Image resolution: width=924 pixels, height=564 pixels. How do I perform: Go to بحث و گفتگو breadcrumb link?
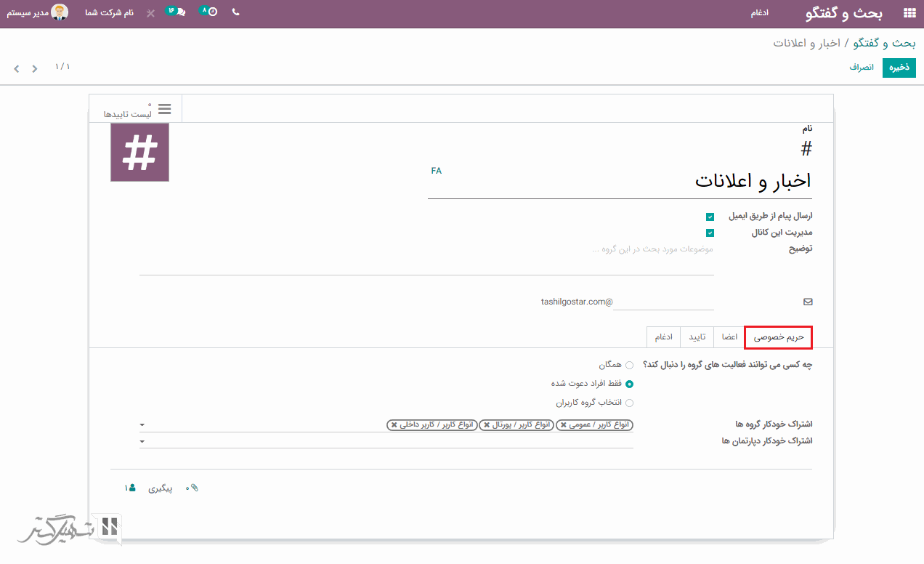tap(884, 43)
